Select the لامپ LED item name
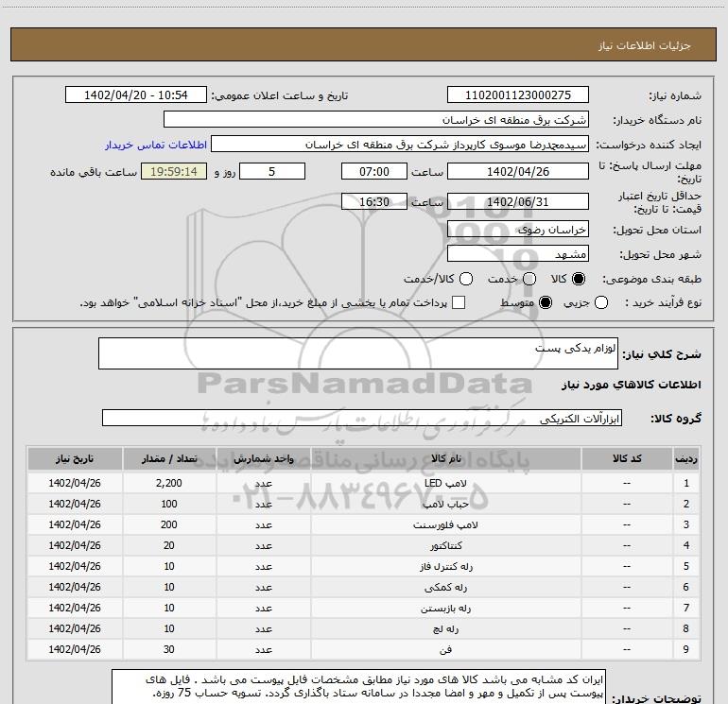Screen dimensions: 728x704 (x=445, y=483)
